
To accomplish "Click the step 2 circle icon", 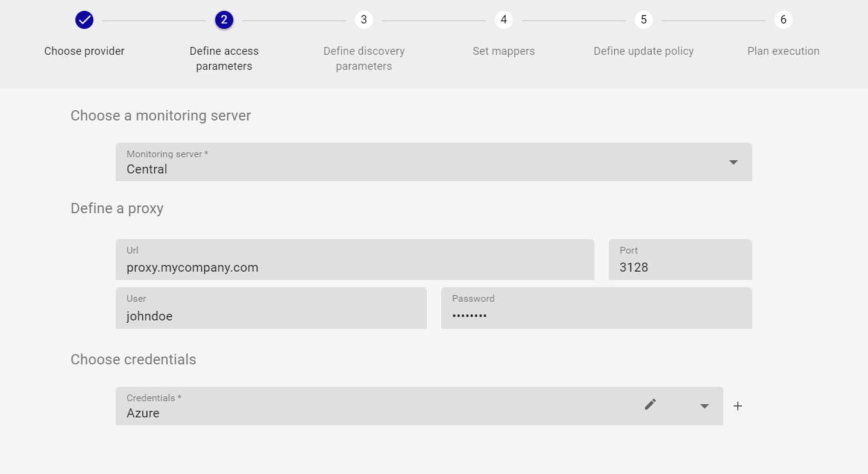I will point(224,20).
